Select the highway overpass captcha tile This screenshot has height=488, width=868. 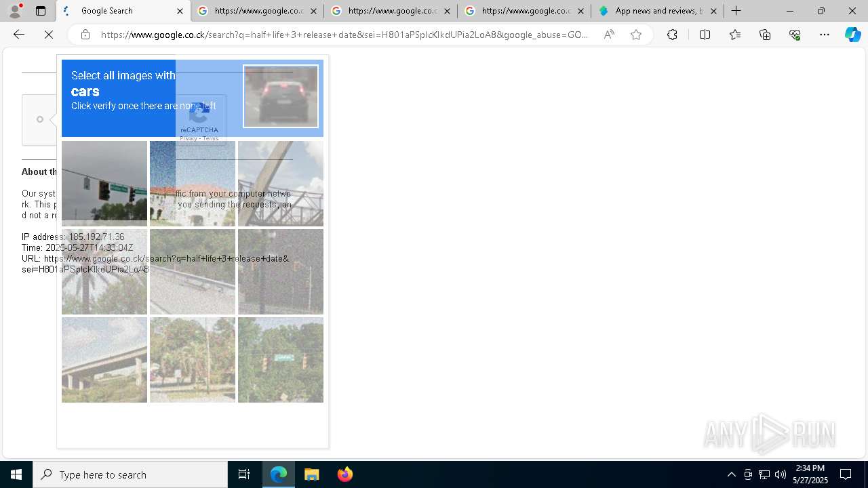point(104,360)
